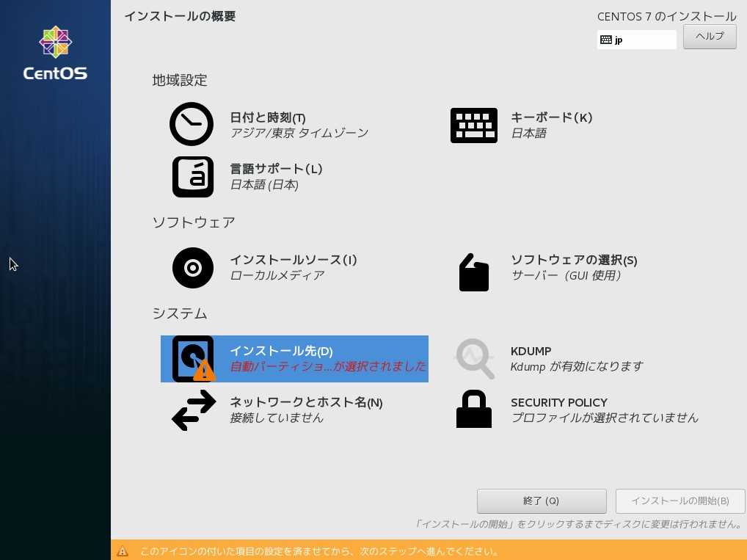Click the インストールの開始 (B) button
This screenshot has height=560, width=747.
click(x=680, y=501)
